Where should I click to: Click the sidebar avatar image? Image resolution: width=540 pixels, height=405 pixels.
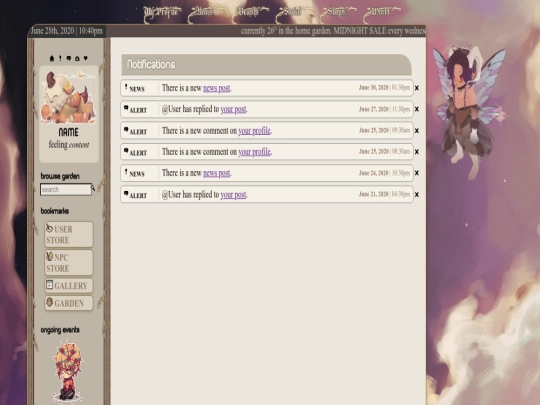(x=69, y=97)
